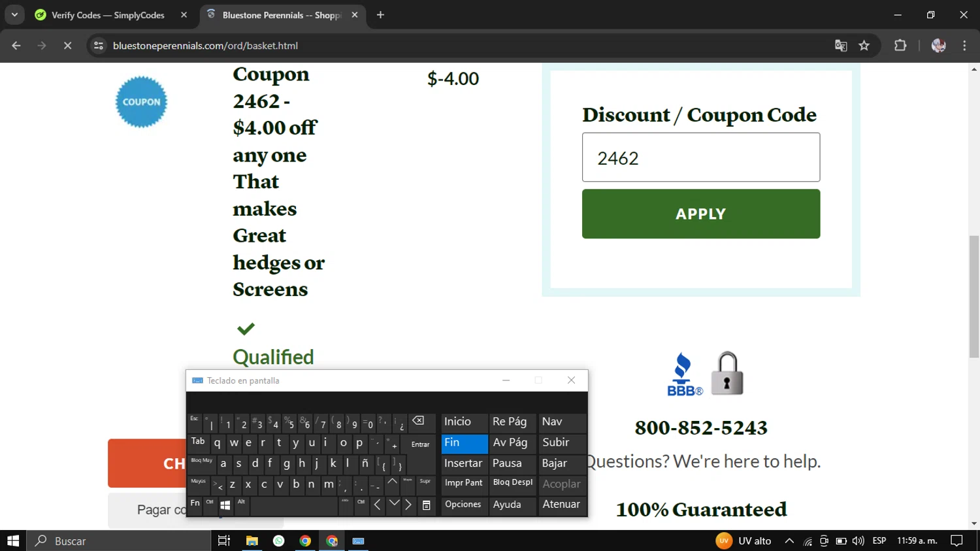Open the notification center icon
Viewport: 980px width, 551px height.
(956, 541)
